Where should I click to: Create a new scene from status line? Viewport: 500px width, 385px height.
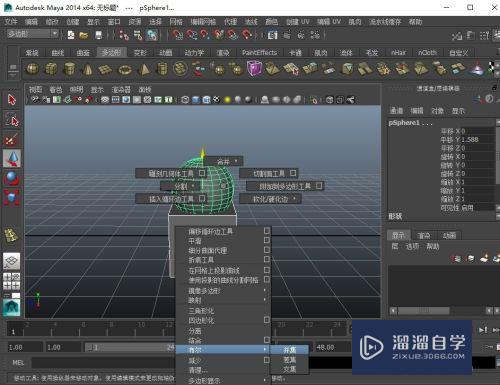pos(71,34)
